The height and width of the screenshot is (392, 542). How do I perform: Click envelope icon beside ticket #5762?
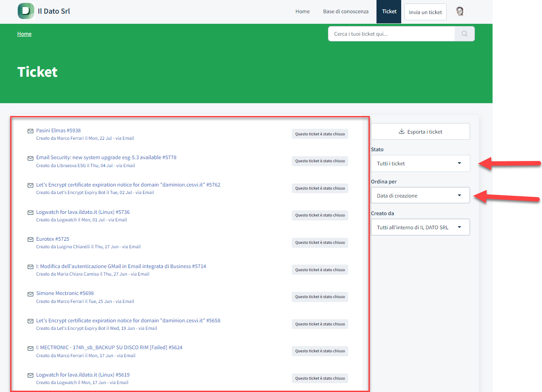30,185
